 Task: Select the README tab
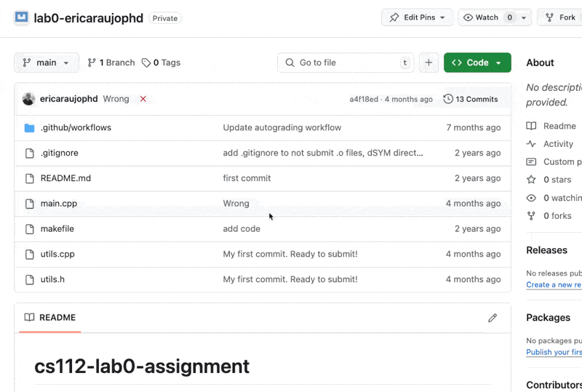[x=50, y=318]
